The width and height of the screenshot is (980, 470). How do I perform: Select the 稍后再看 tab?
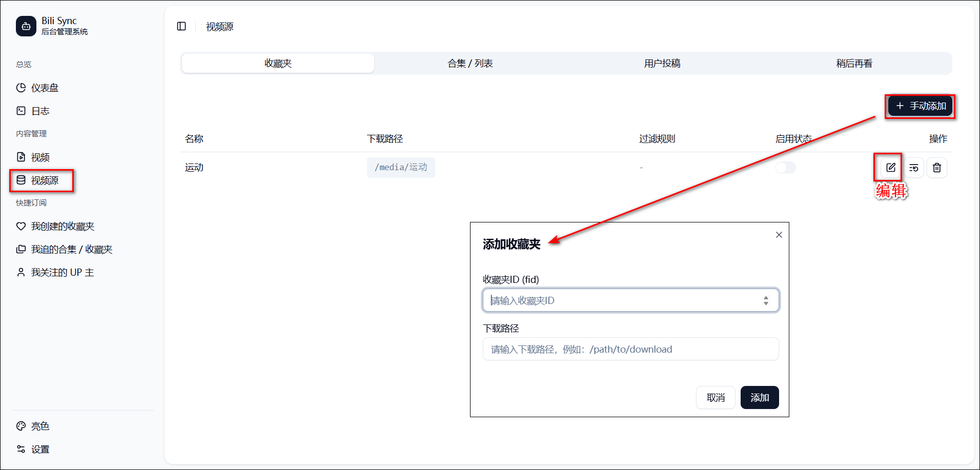854,64
